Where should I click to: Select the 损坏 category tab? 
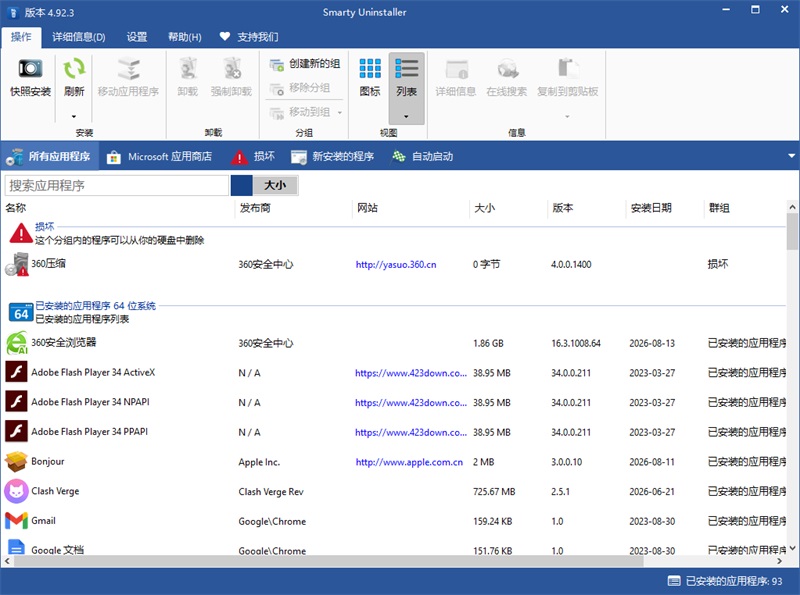[253, 157]
